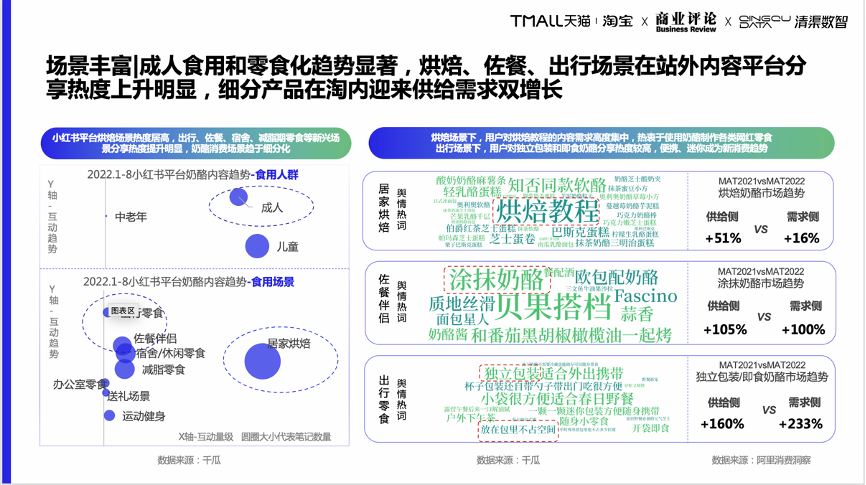This screenshot has width=866, height=485.
Task: Click the 淘宝 logo in the header
Action: tap(617, 21)
